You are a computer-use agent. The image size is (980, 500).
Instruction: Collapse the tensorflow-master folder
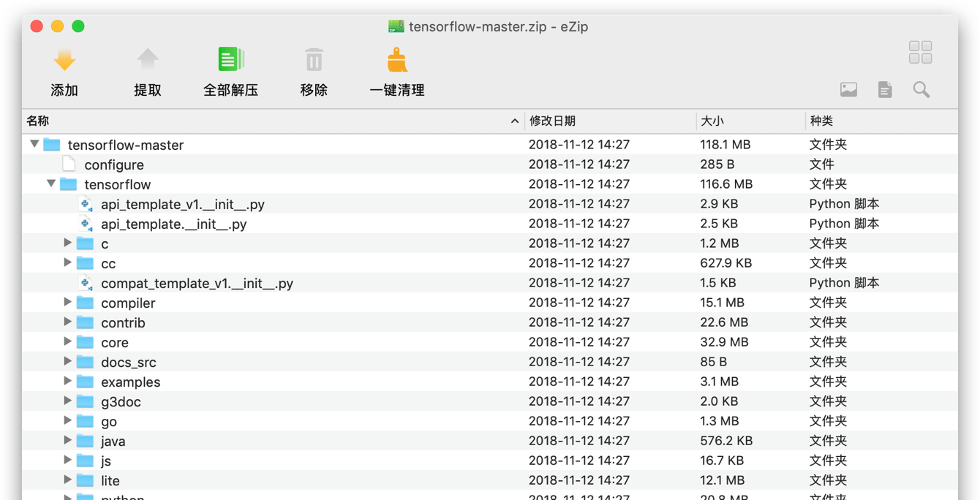click(34, 144)
